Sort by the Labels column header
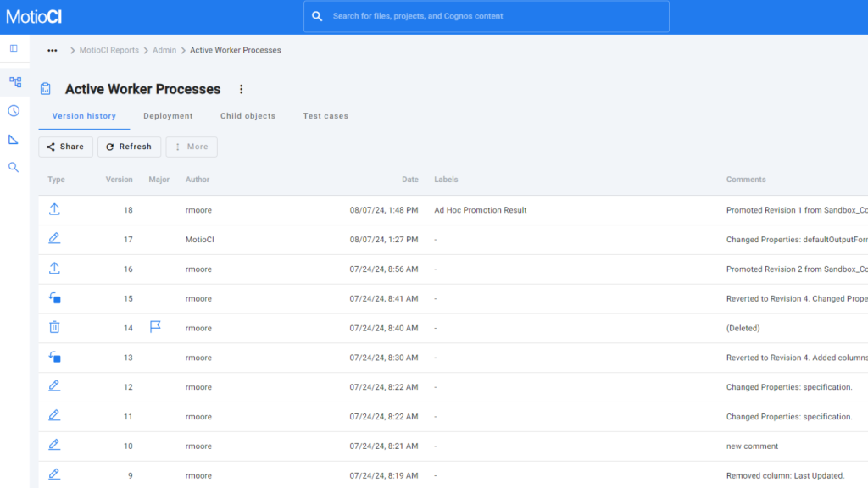This screenshot has height=488, width=868. pyautogui.click(x=446, y=180)
